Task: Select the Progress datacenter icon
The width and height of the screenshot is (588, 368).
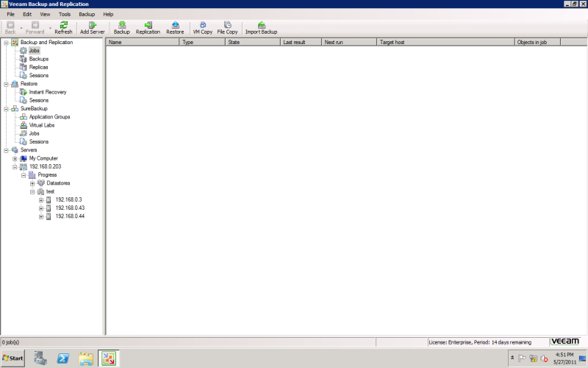Action: [x=32, y=175]
